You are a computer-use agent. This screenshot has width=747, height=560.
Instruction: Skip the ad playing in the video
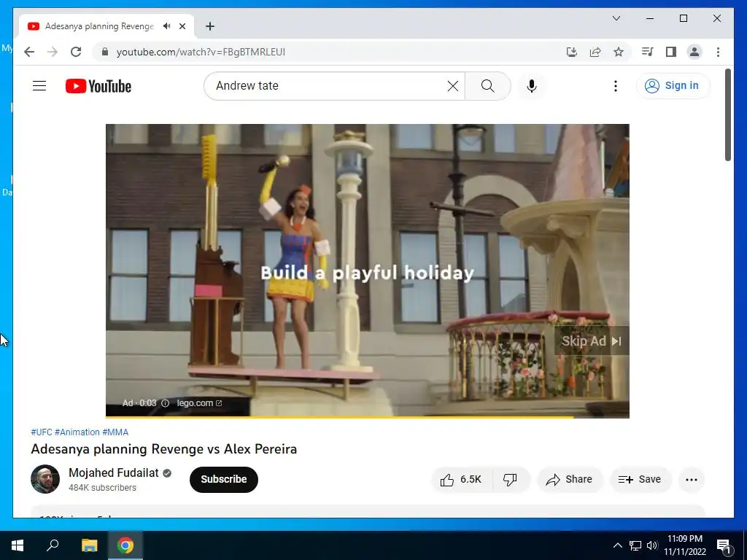(591, 341)
